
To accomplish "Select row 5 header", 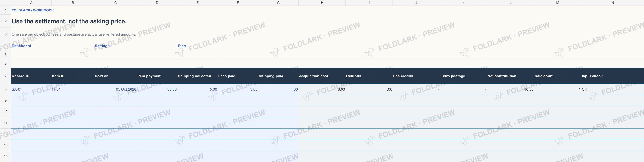I will [x=6, y=54].
